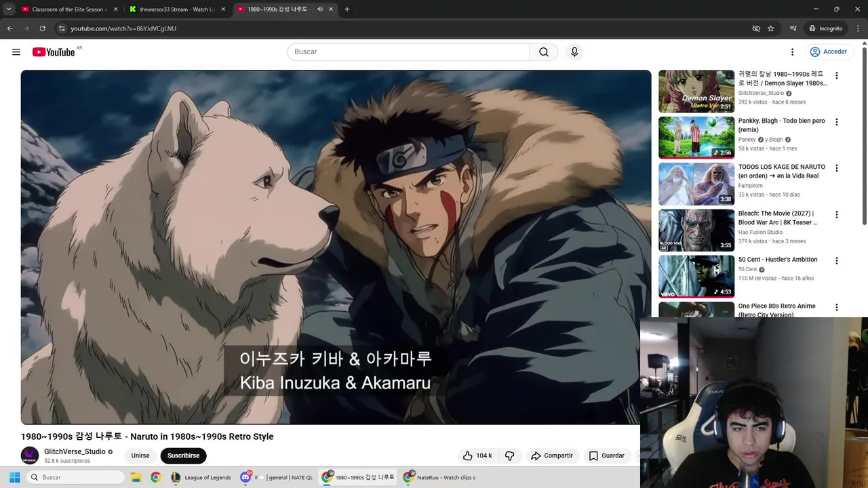The width and height of the screenshot is (868, 488).
Task: Click the browser address bar URL
Action: (123, 28)
